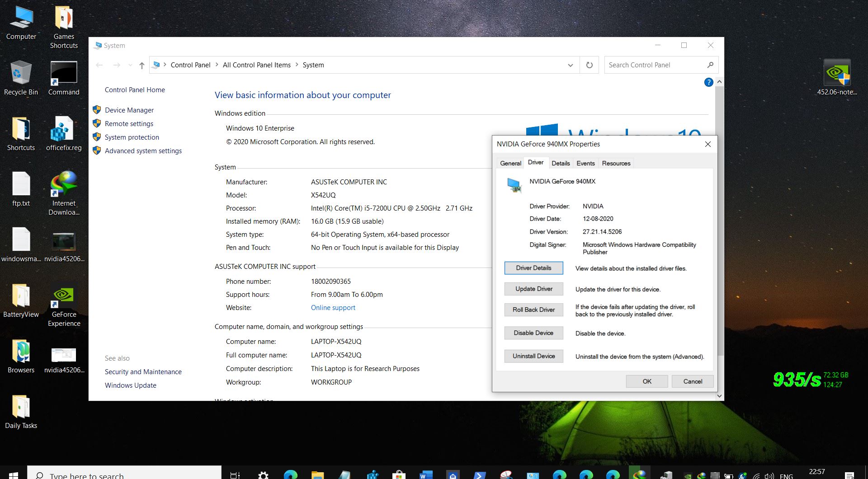Open Windows Update link
The width and height of the screenshot is (868, 479).
[x=131, y=385]
